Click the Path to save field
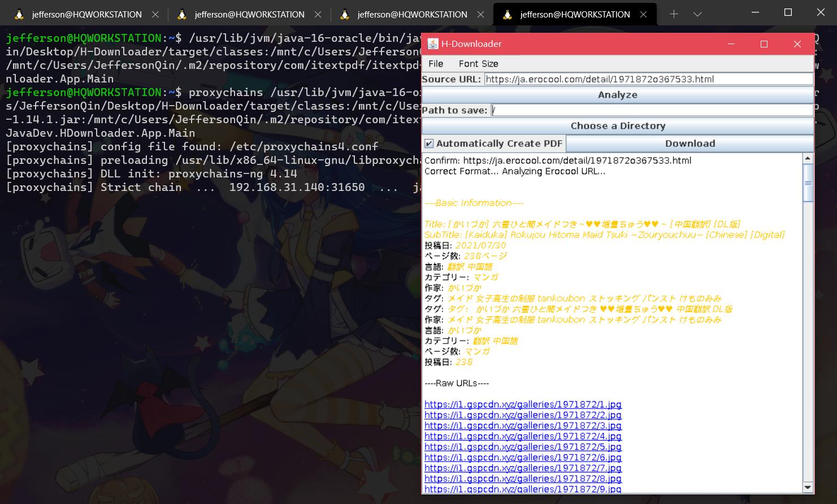 click(x=652, y=110)
